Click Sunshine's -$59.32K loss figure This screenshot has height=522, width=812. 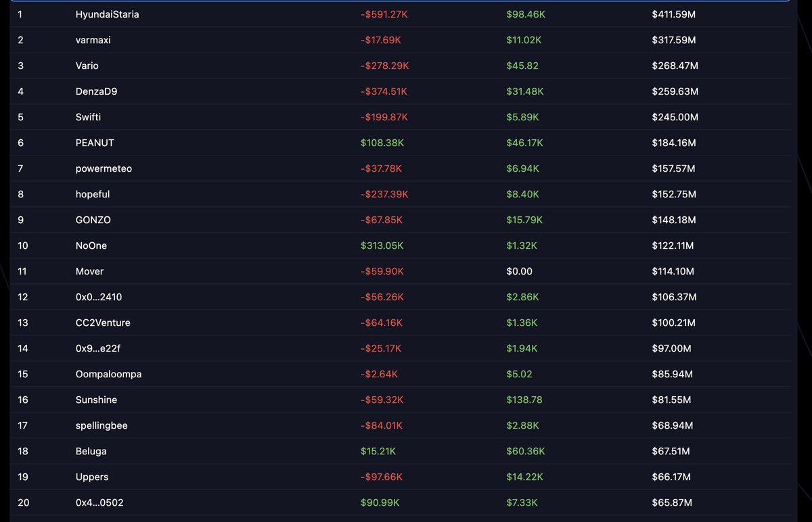pos(381,400)
